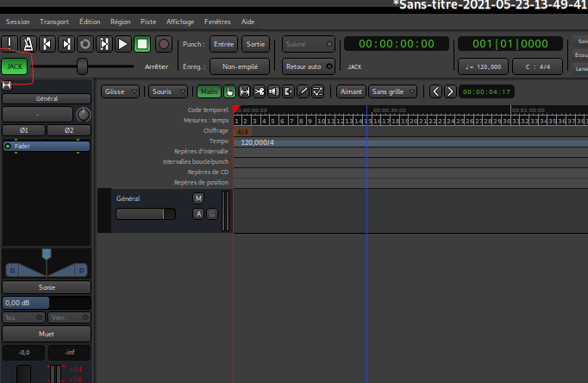Click the green JACK sync button

point(14,66)
